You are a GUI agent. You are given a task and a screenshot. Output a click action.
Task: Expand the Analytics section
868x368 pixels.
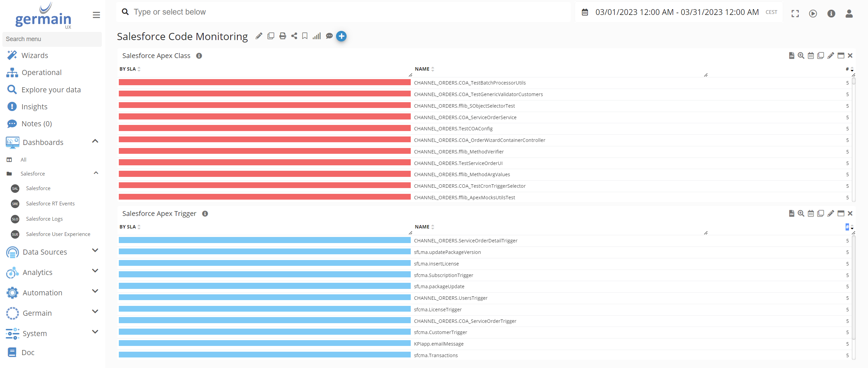click(95, 271)
